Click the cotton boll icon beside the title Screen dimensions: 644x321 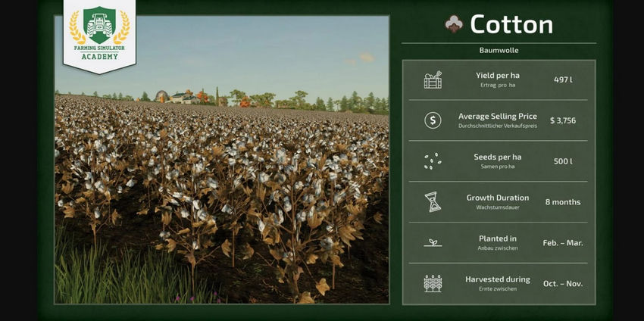tap(455, 23)
